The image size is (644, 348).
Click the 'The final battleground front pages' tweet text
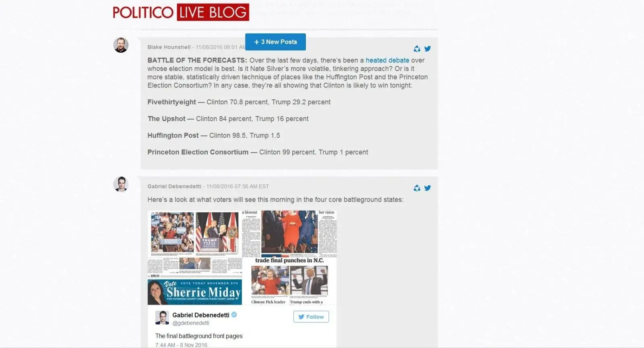point(199,336)
